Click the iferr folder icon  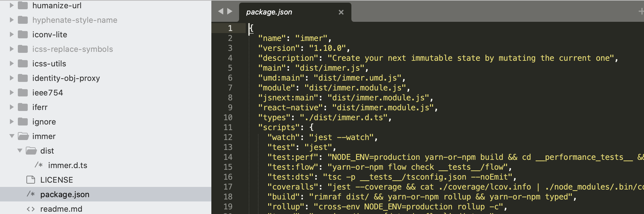[23, 107]
